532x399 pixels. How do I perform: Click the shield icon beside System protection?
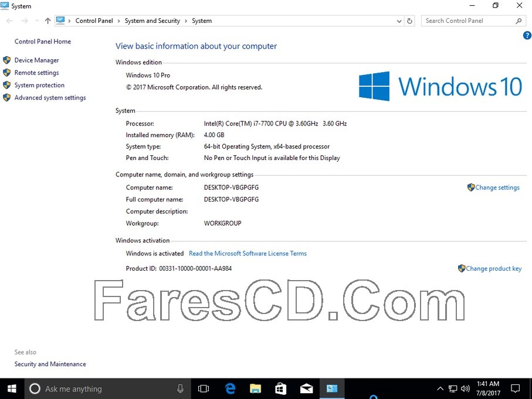[x=7, y=85]
